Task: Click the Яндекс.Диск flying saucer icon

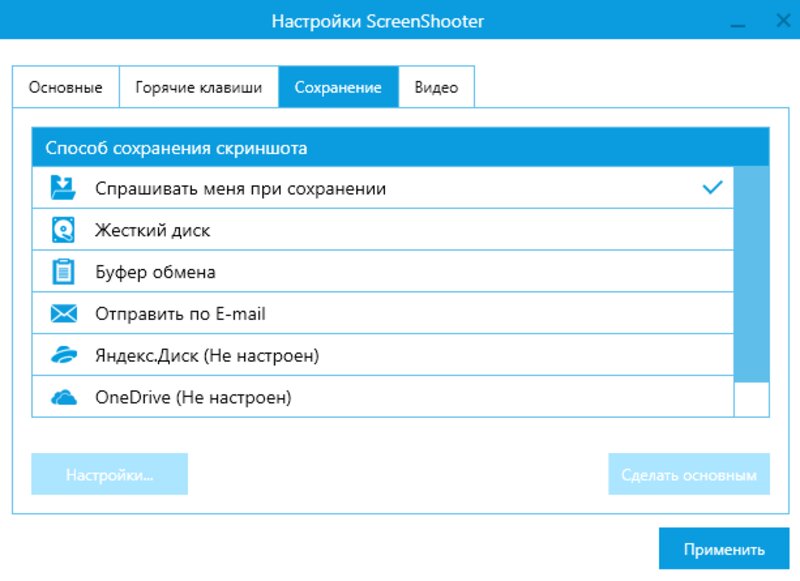Action: pos(64,354)
